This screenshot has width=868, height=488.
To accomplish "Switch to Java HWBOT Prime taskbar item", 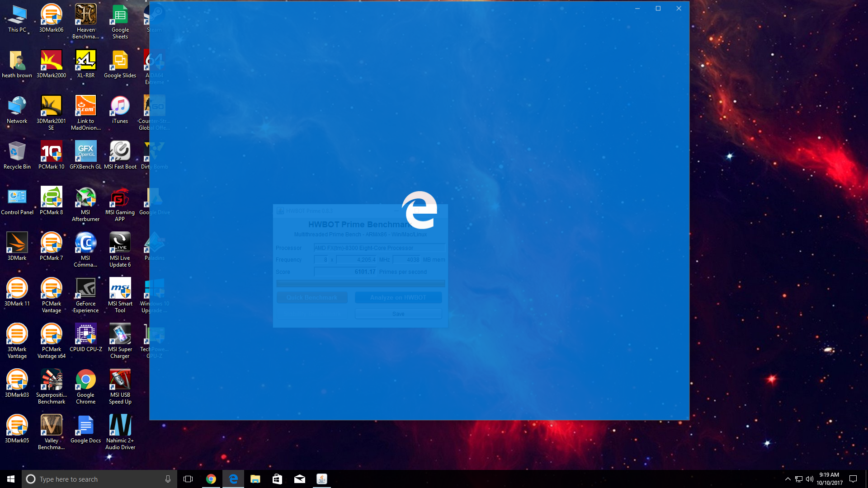I will (x=322, y=479).
